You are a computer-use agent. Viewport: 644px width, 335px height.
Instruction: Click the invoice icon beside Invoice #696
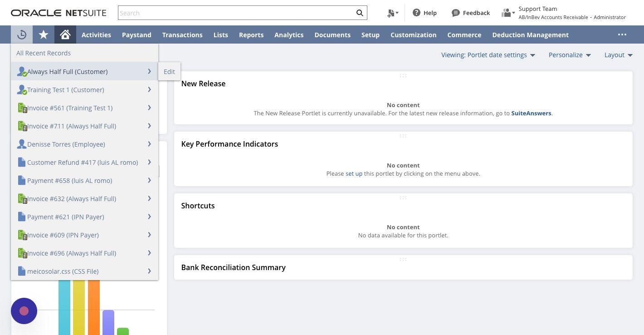pyautogui.click(x=22, y=253)
